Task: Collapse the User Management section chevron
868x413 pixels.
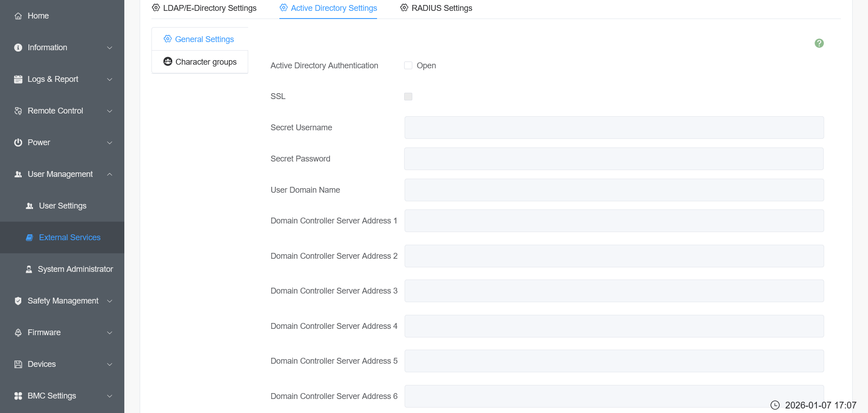Action: pyautogui.click(x=109, y=174)
